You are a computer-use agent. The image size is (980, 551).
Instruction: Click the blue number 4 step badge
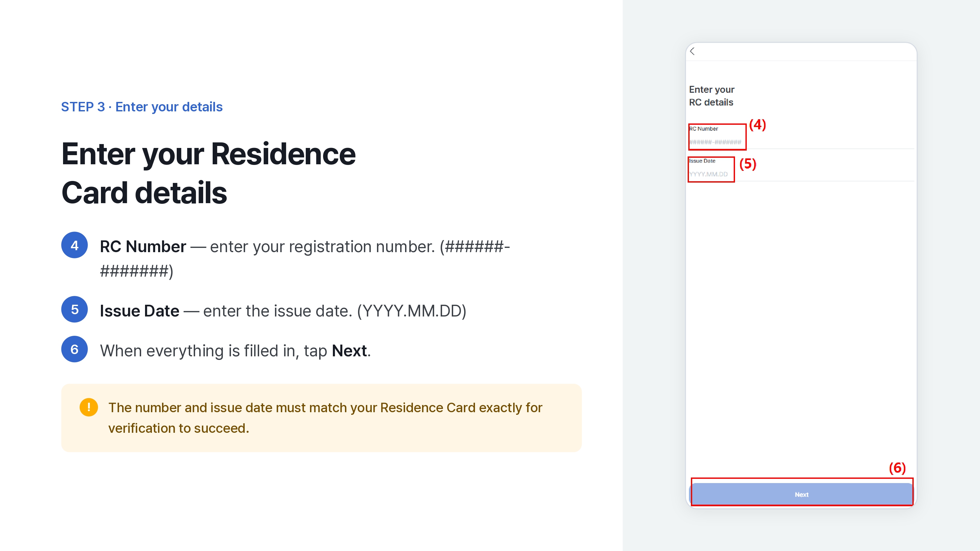[74, 245]
